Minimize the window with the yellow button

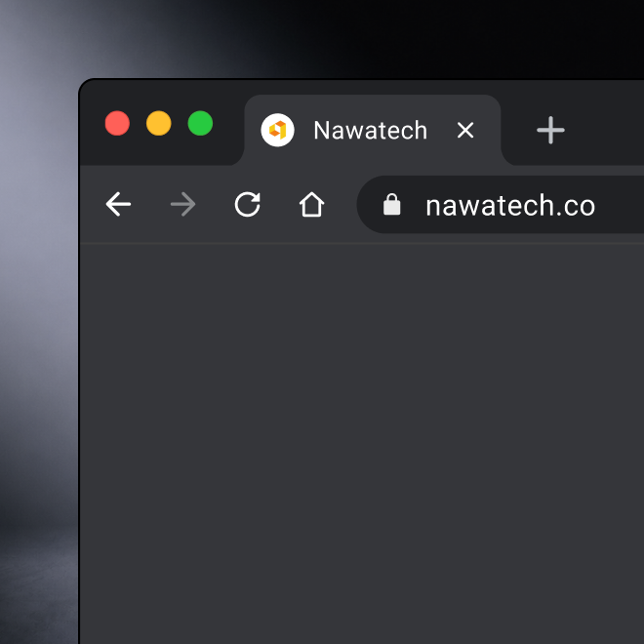pyautogui.click(x=159, y=123)
